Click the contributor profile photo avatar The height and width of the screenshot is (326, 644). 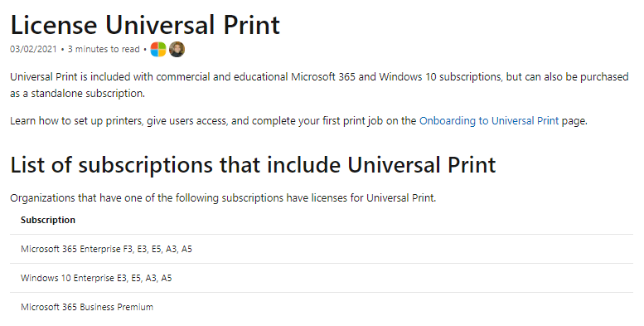click(x=177, y=49)
